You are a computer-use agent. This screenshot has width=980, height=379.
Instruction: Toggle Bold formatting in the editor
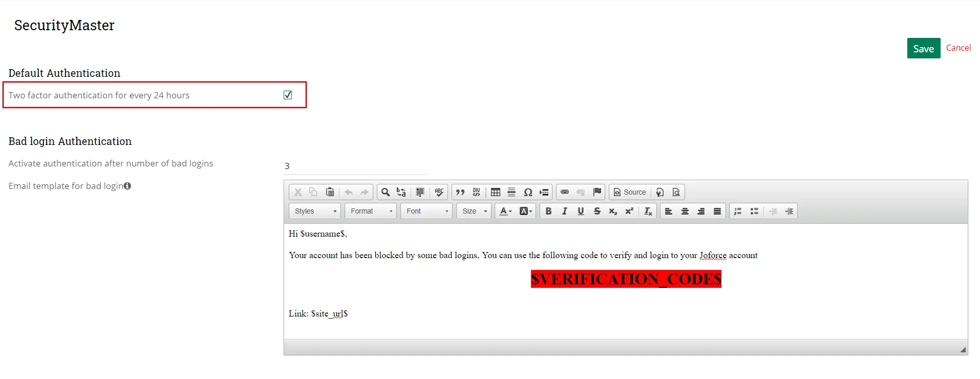click(x=548, y=211)
